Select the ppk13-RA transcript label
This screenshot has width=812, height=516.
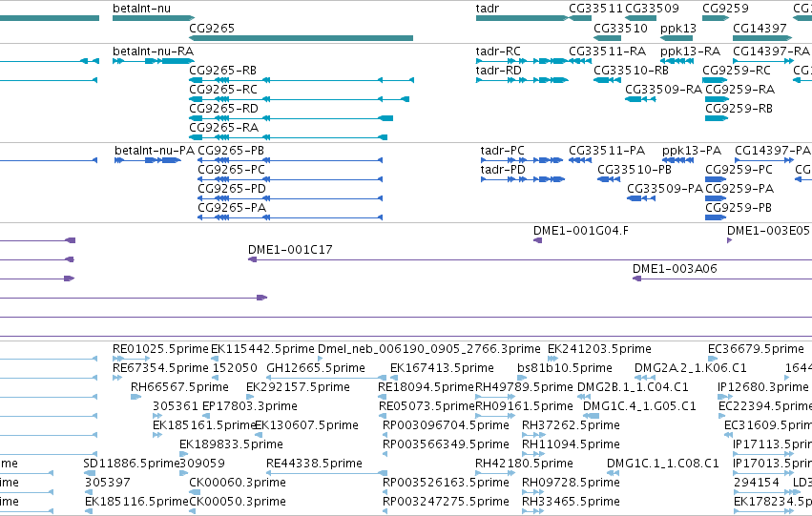[x=690, y=52]
